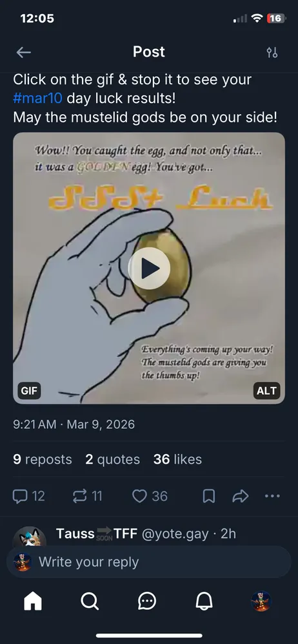Tap the reply bubble icon with 12

point(19,496)
